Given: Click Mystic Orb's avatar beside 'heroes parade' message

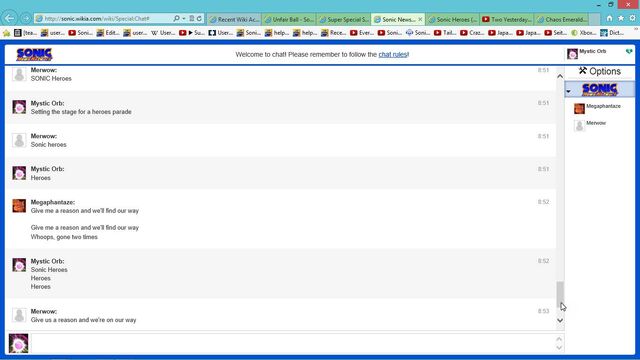Looking at the screenshot, I should pos(19,107).
